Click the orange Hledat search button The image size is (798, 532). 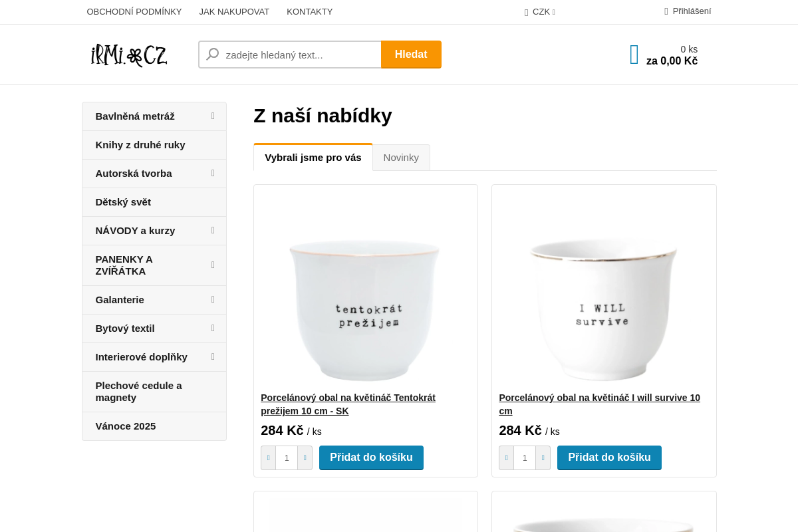tap(411, 54)
